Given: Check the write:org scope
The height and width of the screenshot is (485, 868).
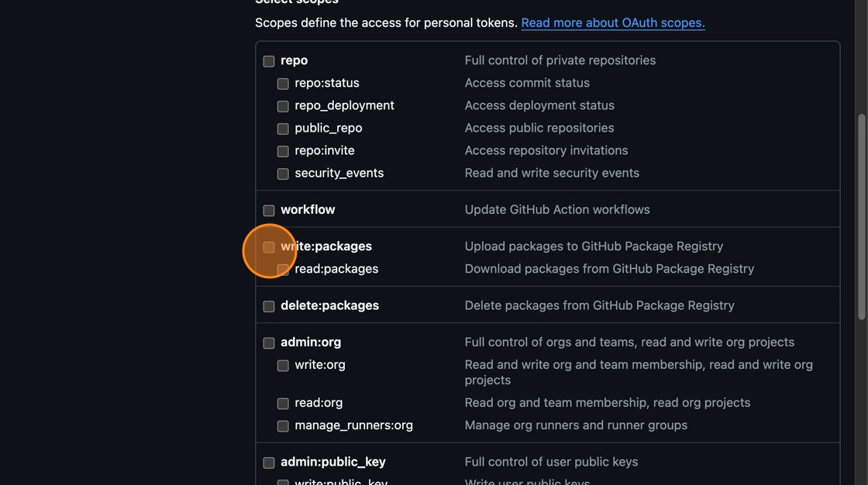Looking at the screenshot, I should pos(283,366).
